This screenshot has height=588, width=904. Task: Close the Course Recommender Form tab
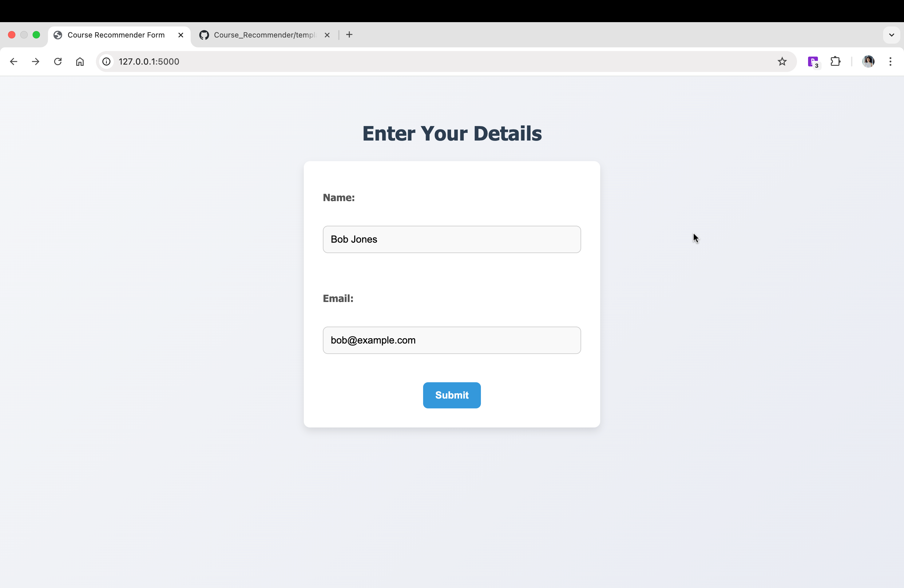click(x=181, y=35)
